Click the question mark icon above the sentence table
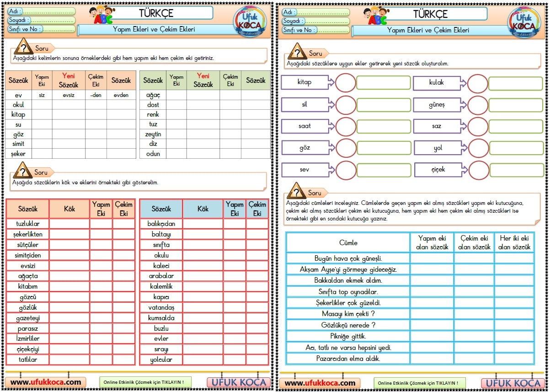550x392 pixels. (296, 191)
